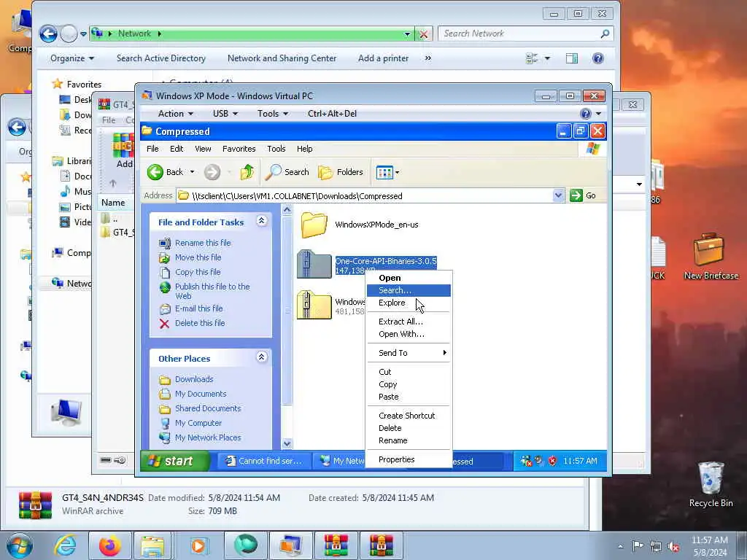Click Rename this file task
Screen dimensions: 747x560
[x=203, y=243]
